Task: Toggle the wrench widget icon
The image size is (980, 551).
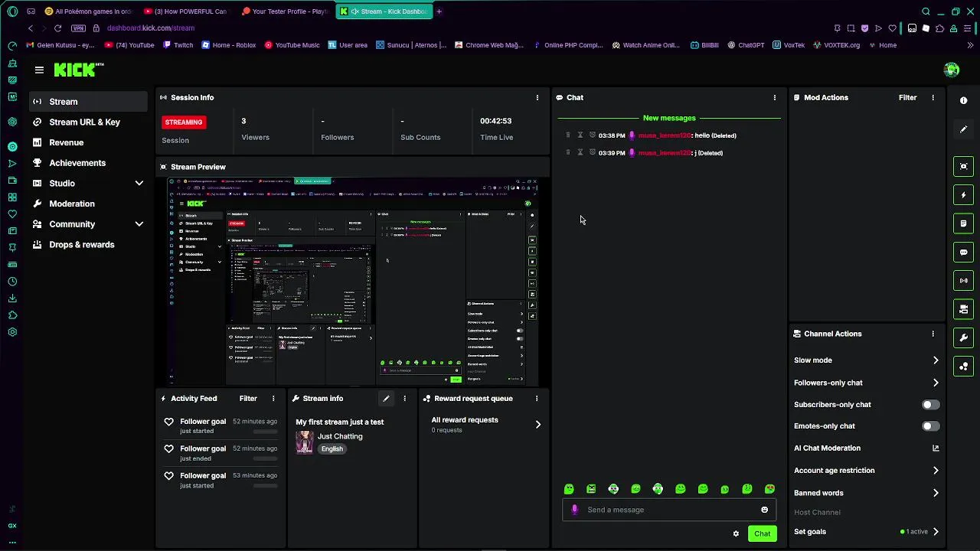Action: (x=963, y=337)
